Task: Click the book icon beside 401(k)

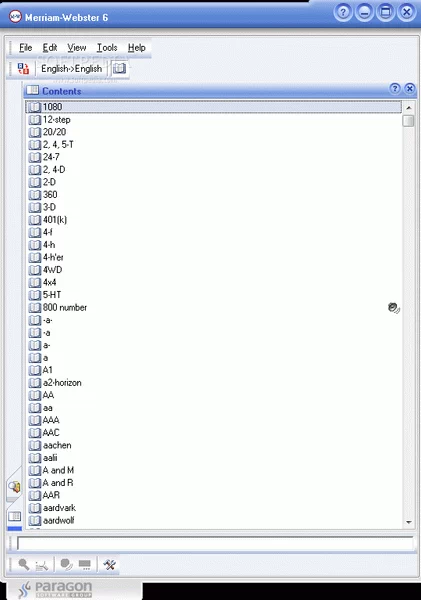Action: tap(35, 220)
